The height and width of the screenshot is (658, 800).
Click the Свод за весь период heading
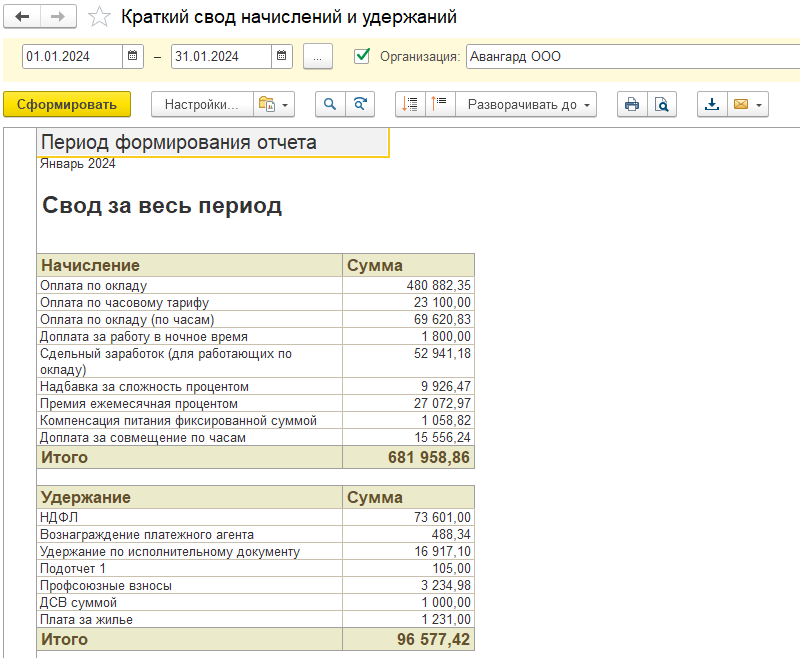(x=162, y=206)
